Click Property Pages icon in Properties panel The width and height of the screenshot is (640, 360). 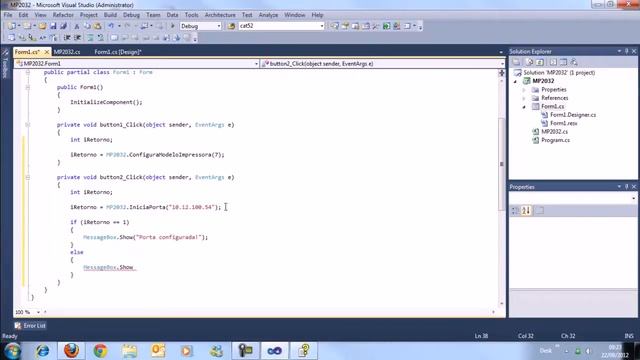(539, 211)
